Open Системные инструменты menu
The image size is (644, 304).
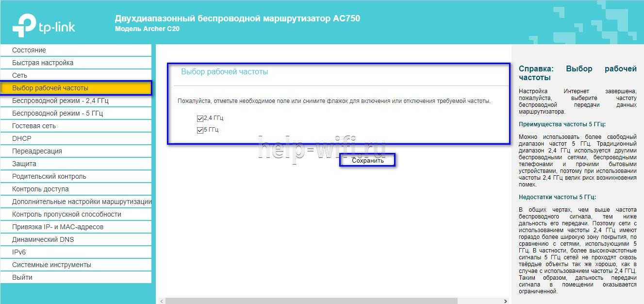pyautogui.click(x=51, y=265)
